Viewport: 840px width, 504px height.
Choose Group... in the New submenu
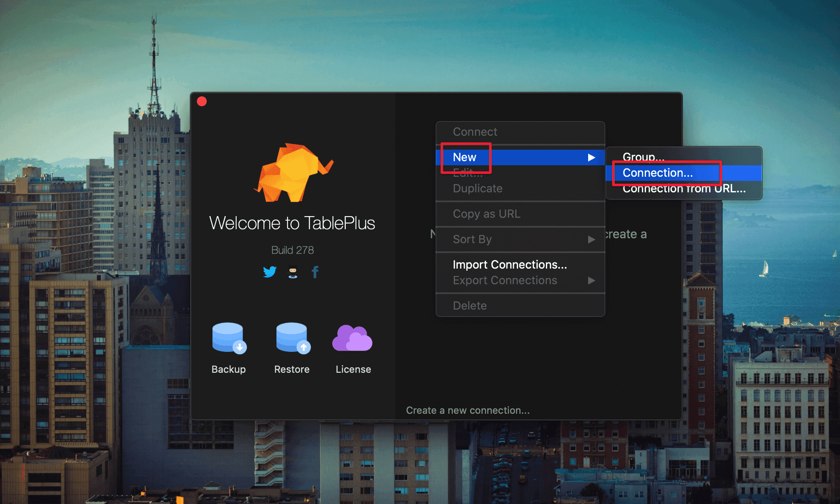[684, 157]
